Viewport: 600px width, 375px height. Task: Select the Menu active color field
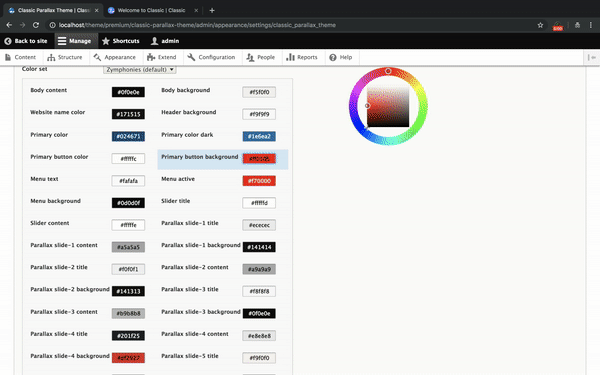tap(259, 181)
